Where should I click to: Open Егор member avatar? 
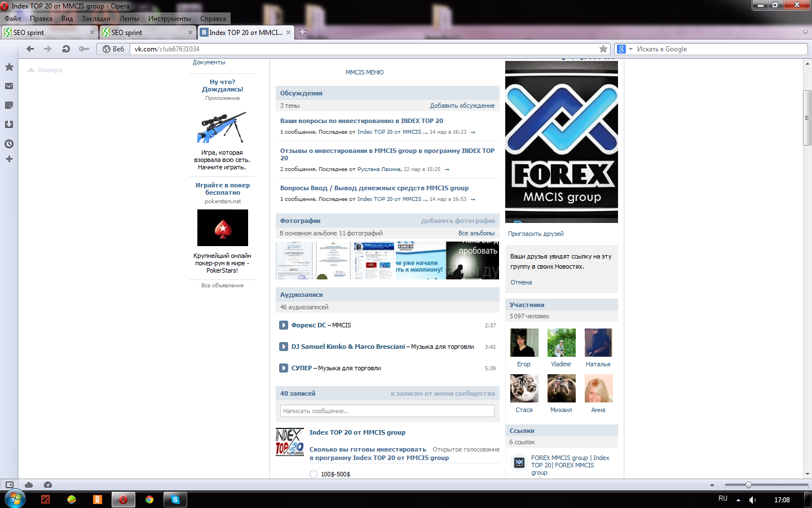point(524,343)
